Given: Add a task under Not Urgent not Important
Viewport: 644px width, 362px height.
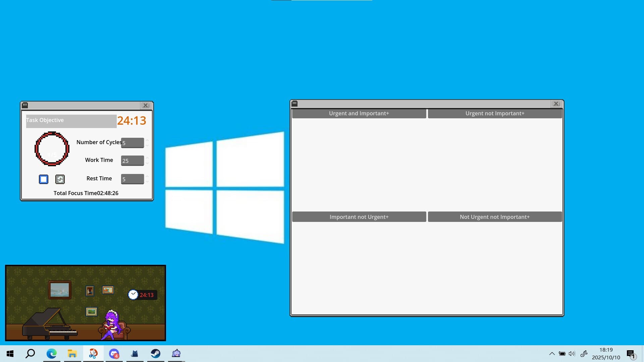Looking at the screenshot, I should click(x=495, y=217).
